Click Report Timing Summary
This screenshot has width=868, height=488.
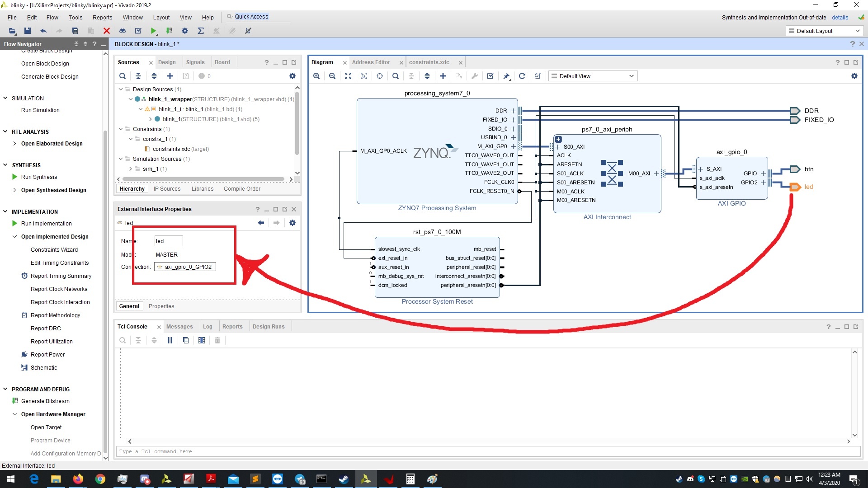(61, 276)
